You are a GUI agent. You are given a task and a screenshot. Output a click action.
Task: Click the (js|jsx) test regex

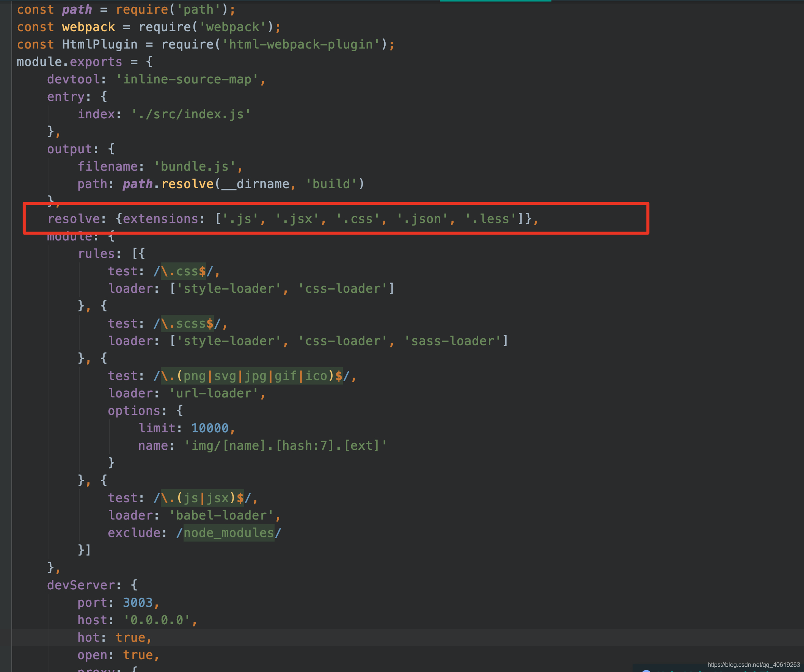pyautogui.click(x=202, y=498)
